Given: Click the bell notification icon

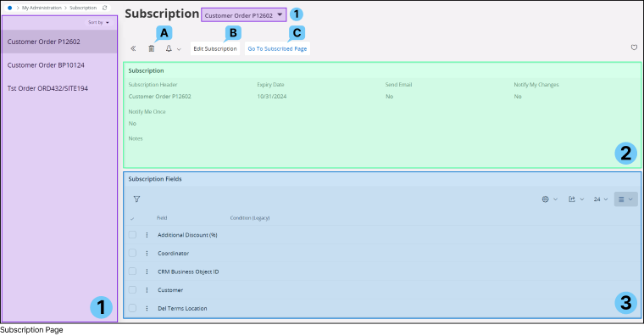Looking at the screenshot, I should coord(169,48).
